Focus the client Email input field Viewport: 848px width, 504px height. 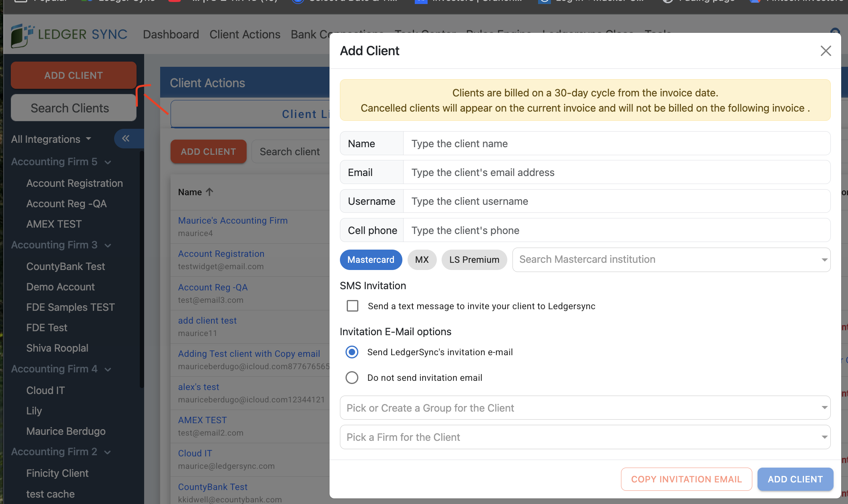coord(617,172)
